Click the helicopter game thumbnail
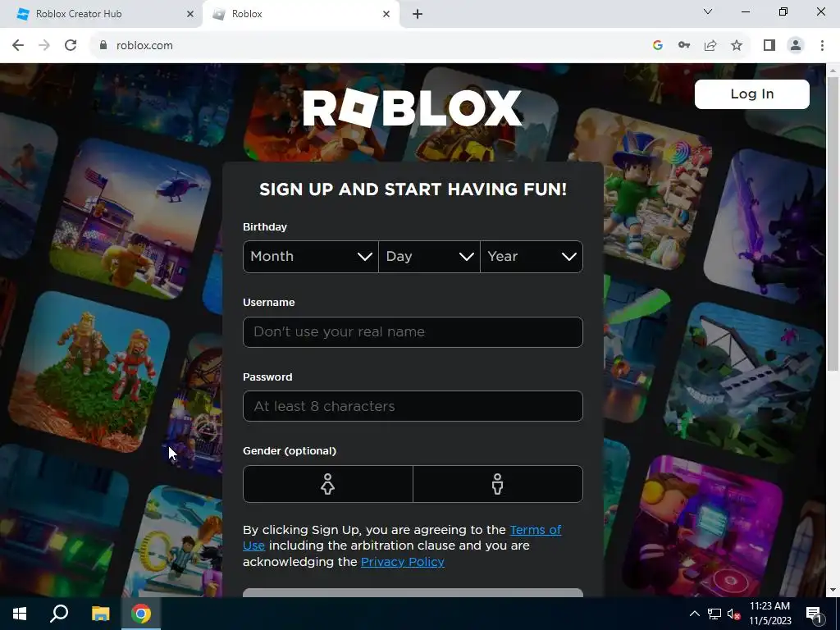840x630 pixels. 131,218
